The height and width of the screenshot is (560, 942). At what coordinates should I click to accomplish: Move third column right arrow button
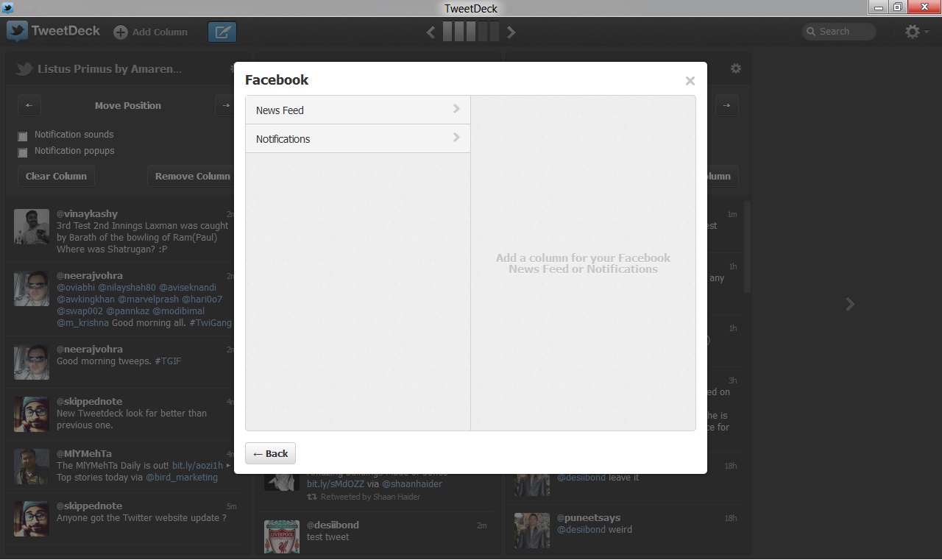pyautogui.click(x=726, y=105)
